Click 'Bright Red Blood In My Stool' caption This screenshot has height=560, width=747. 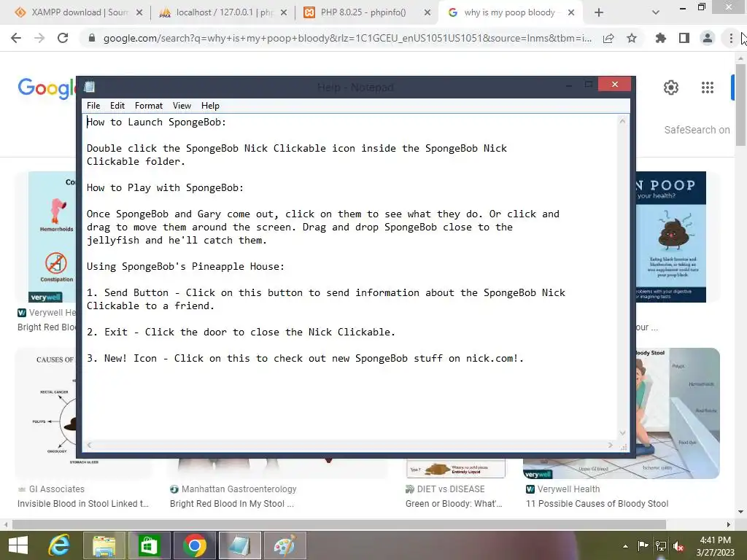231,504
